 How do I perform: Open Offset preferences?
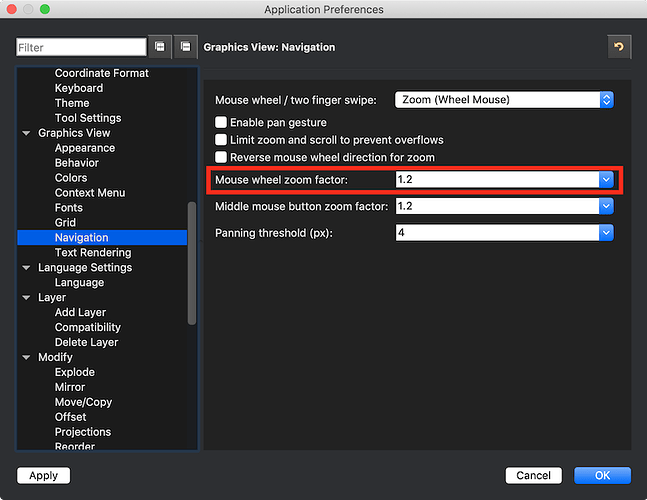[x=71, y=417]
